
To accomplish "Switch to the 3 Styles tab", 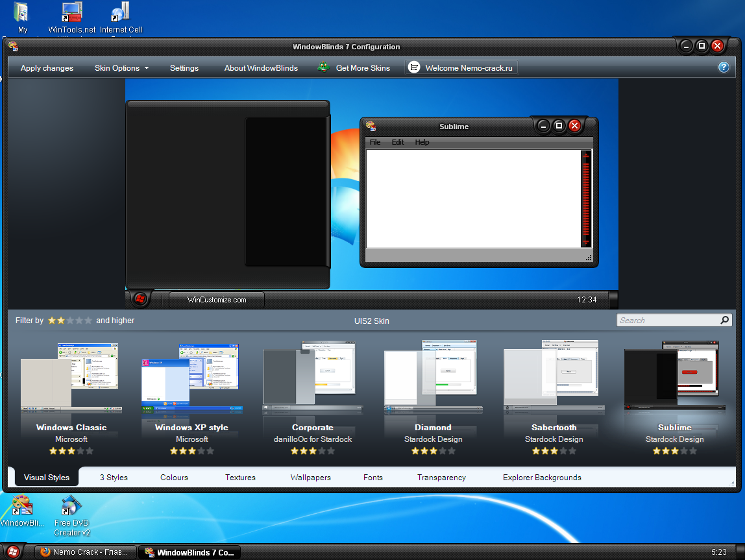I will pos(114,478).
